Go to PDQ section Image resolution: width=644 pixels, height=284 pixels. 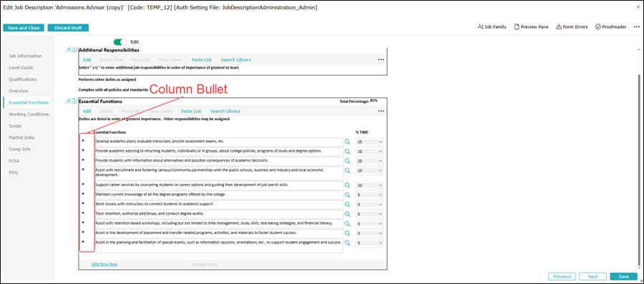14,172
